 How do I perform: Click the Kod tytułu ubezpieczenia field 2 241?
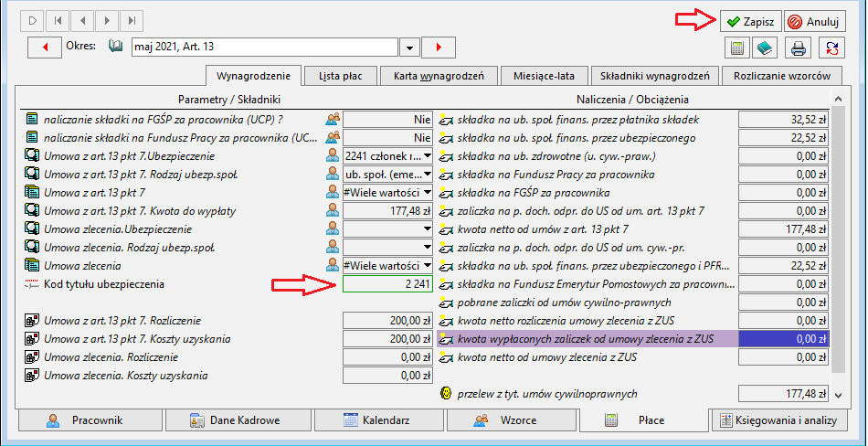(x=387, y=284)
